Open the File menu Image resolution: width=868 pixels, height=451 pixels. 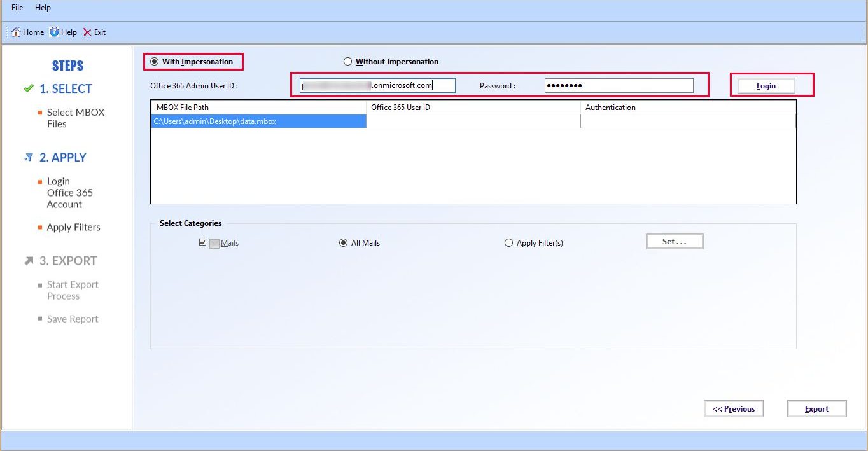click(x=17, y=8)
